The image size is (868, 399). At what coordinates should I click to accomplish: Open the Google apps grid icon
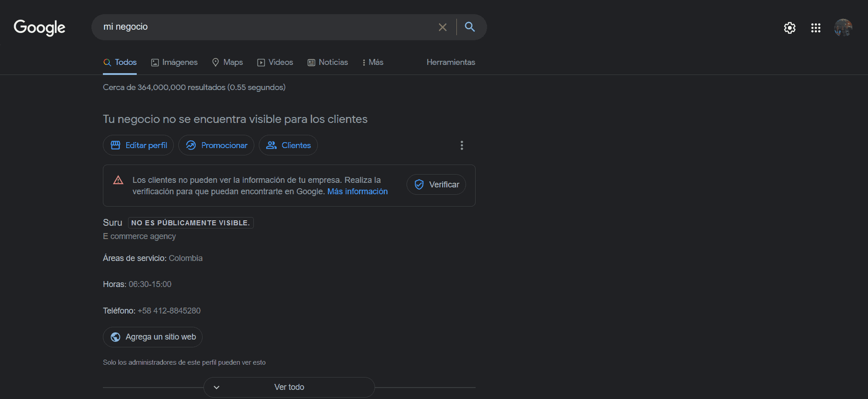(816, 28)
